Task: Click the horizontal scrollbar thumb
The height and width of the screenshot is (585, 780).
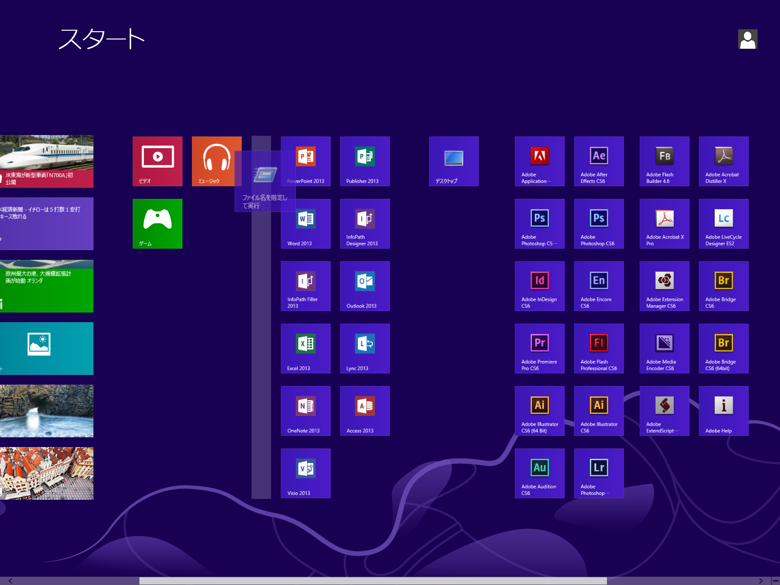Action: pos(373,581)
